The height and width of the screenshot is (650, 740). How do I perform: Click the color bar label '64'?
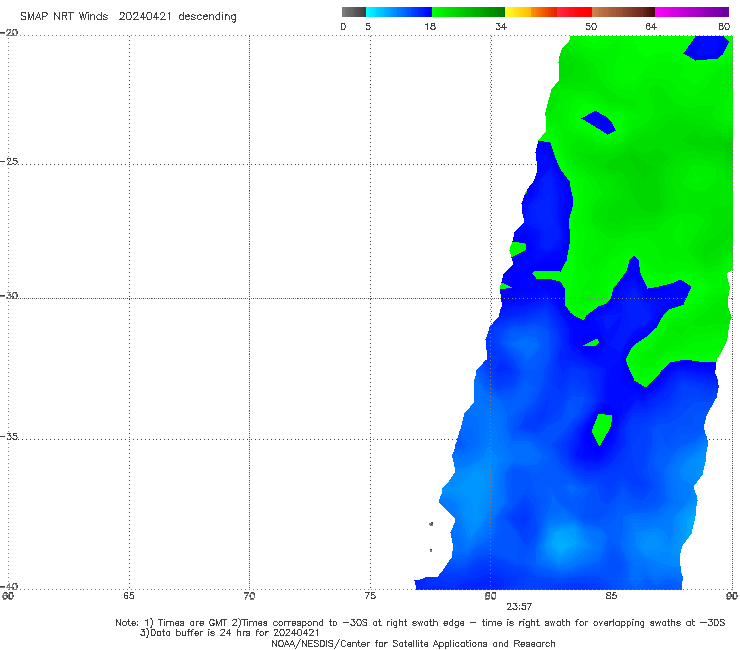coord(651,26)
